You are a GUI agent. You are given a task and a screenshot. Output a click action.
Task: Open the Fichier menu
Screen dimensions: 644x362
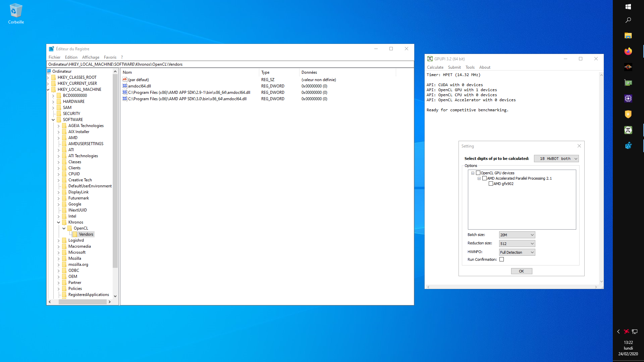pyautogui.click(x=54, y=57)
